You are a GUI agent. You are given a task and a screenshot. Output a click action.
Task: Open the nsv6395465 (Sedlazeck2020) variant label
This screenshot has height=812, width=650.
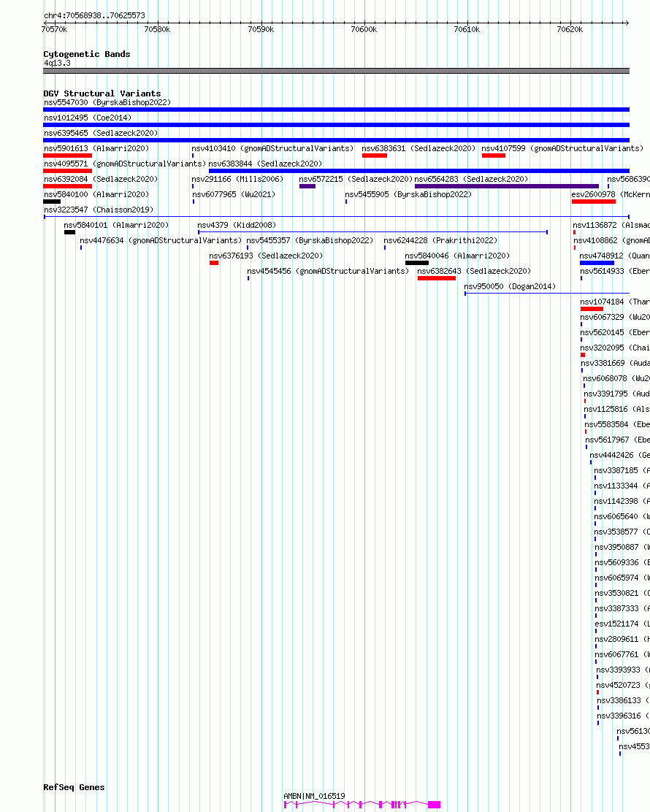point(101,133)
